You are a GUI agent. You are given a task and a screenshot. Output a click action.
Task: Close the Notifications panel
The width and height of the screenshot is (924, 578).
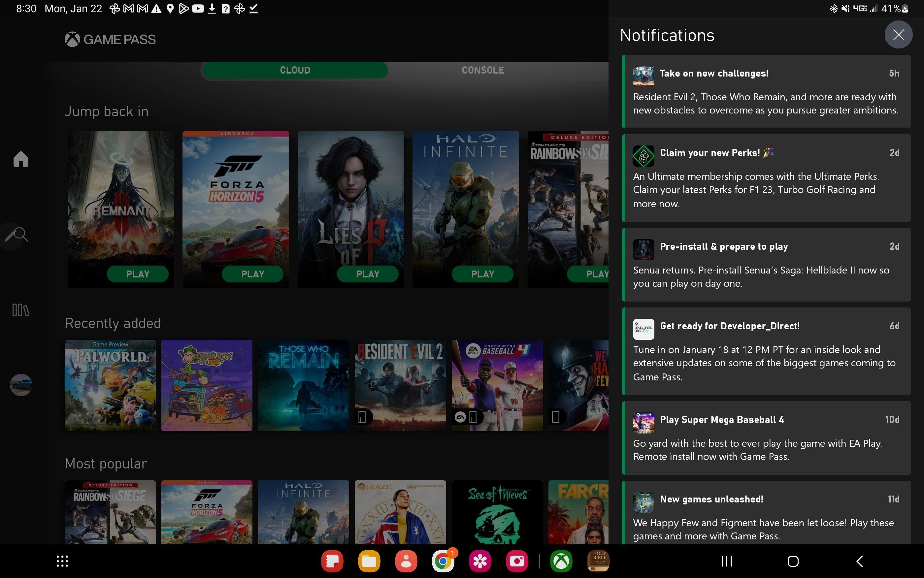[898, 35]
